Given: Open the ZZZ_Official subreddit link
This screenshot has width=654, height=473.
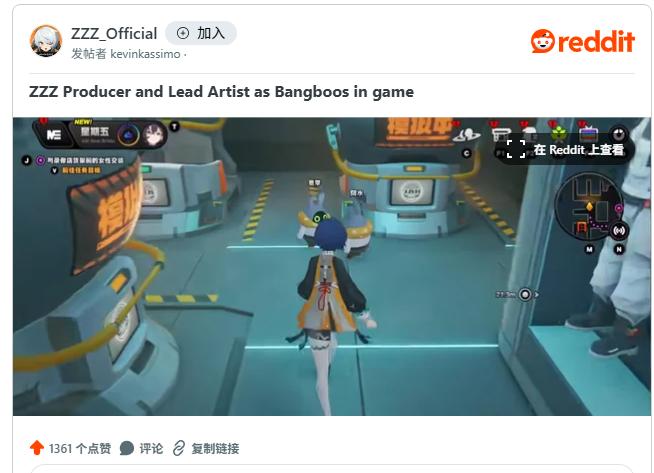Looking at the screenshot, I should [x=114, y=34].
